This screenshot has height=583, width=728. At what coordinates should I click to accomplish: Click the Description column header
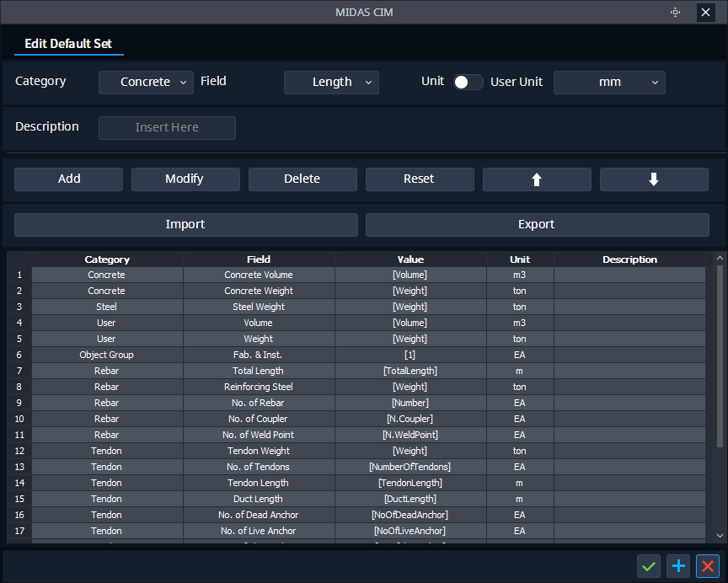coord(629,259)
